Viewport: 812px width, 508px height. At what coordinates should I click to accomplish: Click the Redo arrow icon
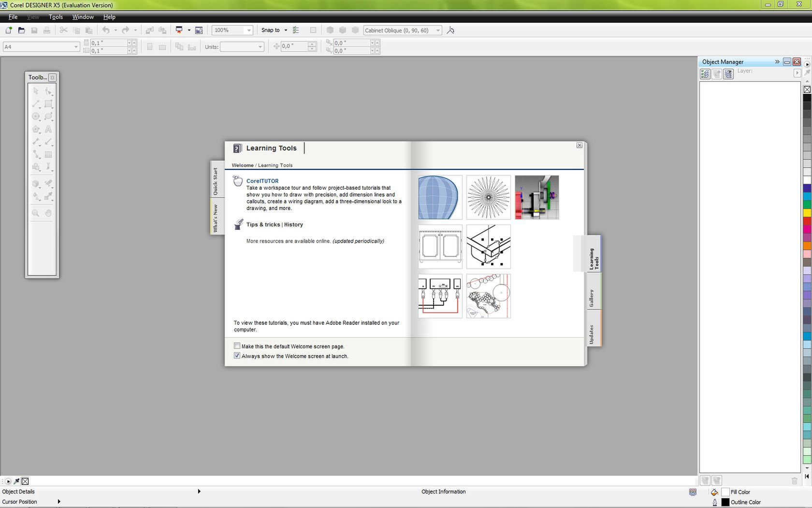point(126,30)
